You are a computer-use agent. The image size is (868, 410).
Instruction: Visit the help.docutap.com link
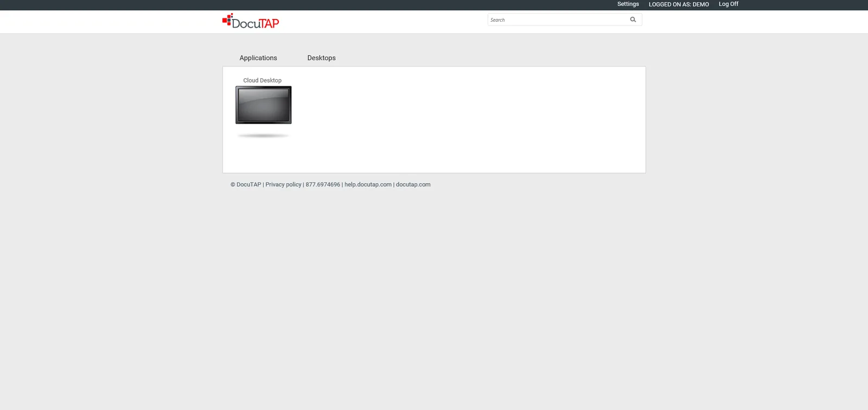pyautogui.click(x=368, y=185)
